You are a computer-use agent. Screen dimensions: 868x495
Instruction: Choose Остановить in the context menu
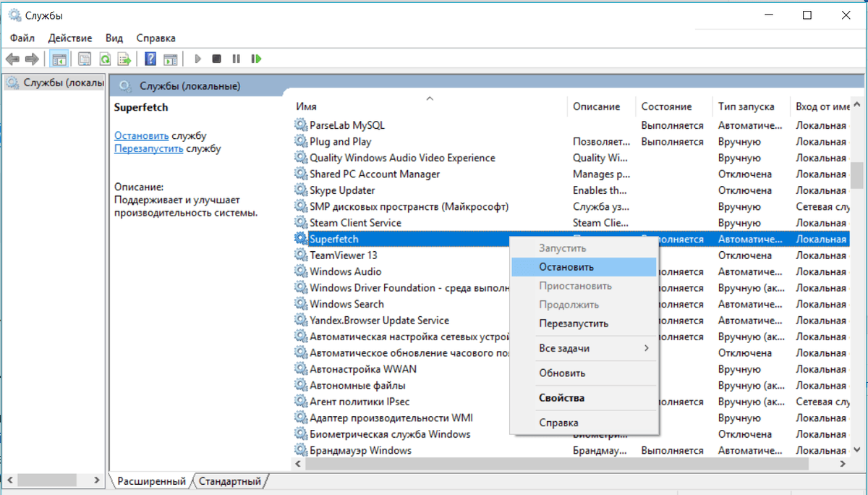point(584,266)
